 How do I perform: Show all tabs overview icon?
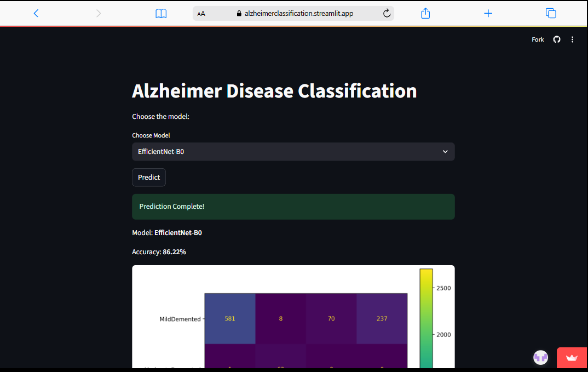pyautogui.click(x=551, y=14)
